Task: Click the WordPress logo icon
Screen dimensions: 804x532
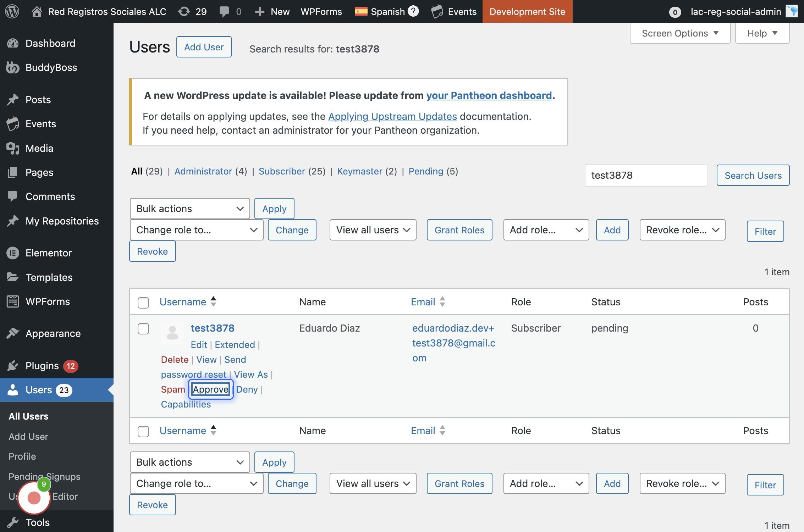Action: [x=12, y=11]
